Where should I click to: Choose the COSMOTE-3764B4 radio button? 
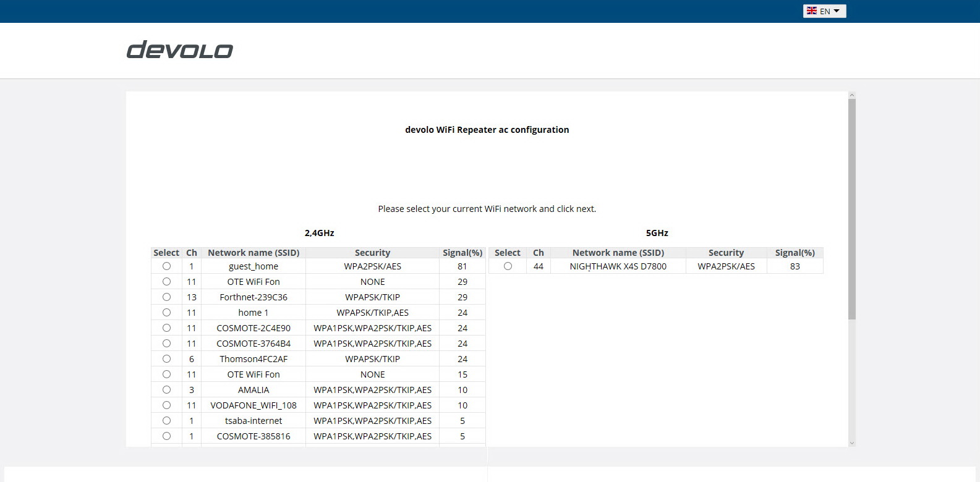tap(166, 344)
